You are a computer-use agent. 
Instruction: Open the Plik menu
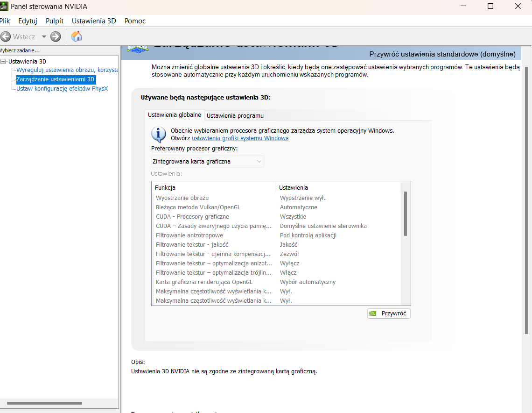pos(5,21)
